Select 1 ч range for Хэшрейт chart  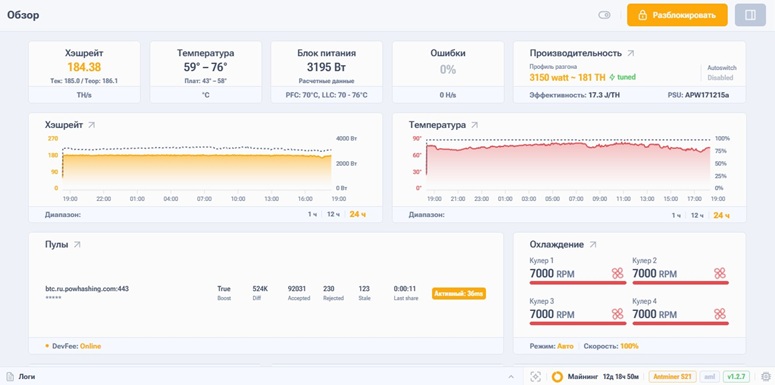[x=312, y=214]
